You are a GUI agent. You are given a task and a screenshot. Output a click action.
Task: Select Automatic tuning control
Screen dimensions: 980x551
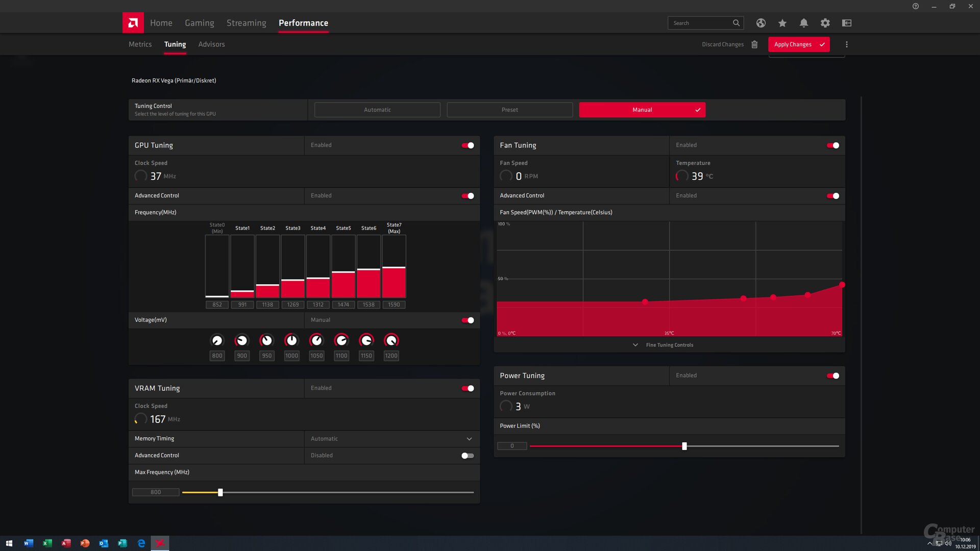click(x=377, y=110)
